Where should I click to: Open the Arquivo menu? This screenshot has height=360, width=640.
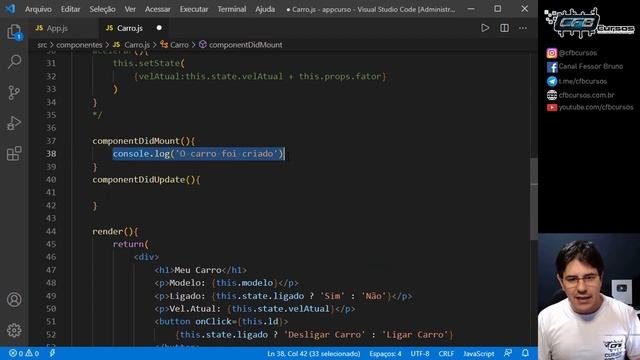coord(38,9)
